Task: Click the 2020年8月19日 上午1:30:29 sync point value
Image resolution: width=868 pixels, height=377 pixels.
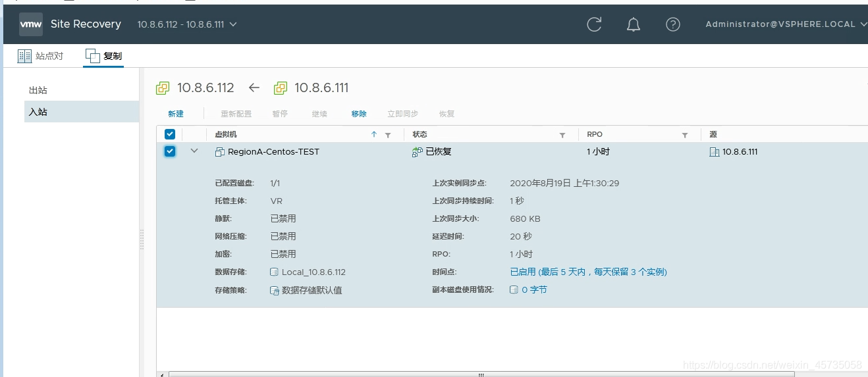Action: click(564, 183)
